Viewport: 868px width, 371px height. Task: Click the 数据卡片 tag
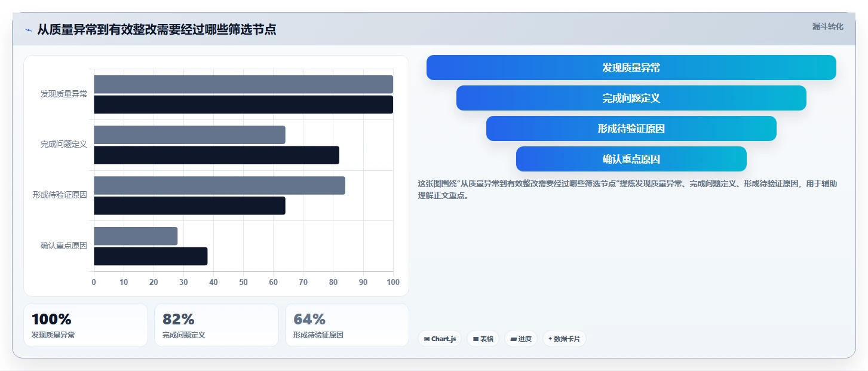click(x=565, y=339)
